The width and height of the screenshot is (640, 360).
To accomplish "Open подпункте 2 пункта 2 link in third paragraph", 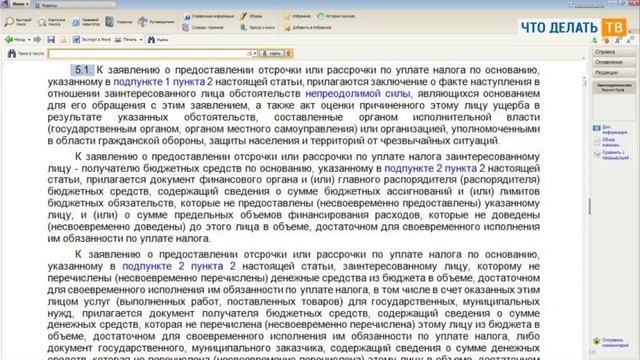I will pyautogui.click(x=179, y=266).
